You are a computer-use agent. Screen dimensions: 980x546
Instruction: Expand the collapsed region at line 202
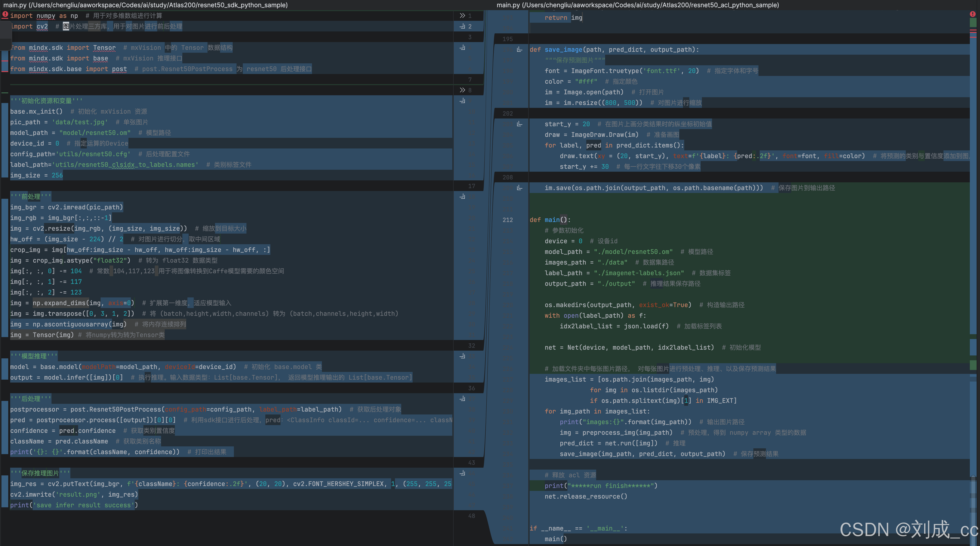[x=507, y=113]
